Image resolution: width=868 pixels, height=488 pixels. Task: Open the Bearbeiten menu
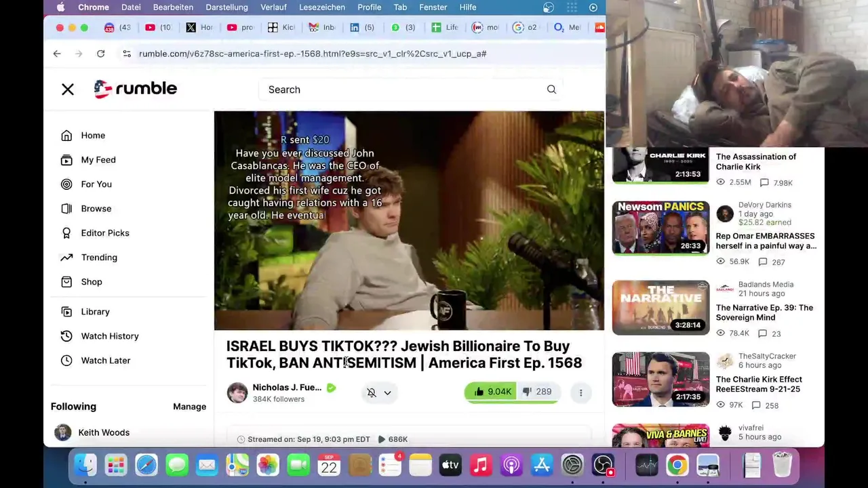(x=173, y=7)
